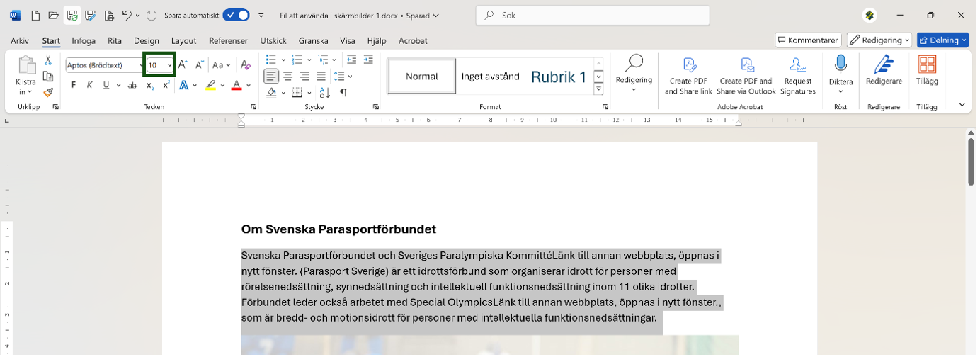Click the Copy icon in Urklipp
This screenshot has width=980, height=357.
point(48,76)
